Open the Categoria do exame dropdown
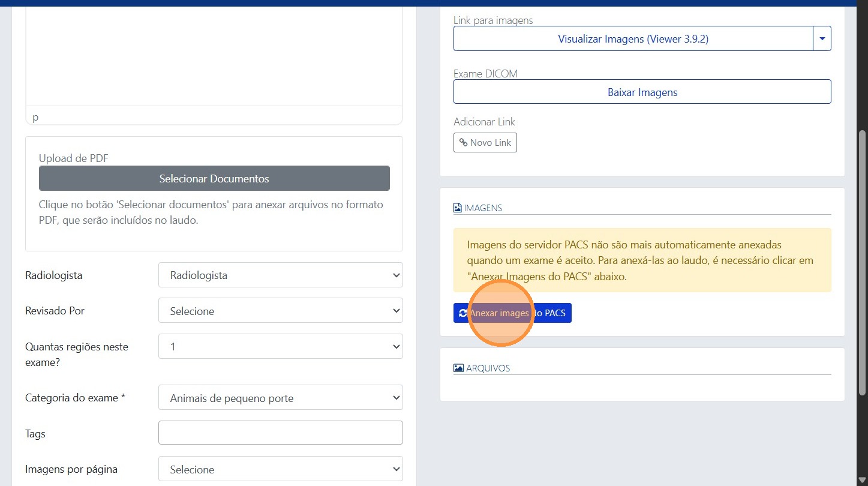This screenshot has height=486, width=868. point(280,397)
